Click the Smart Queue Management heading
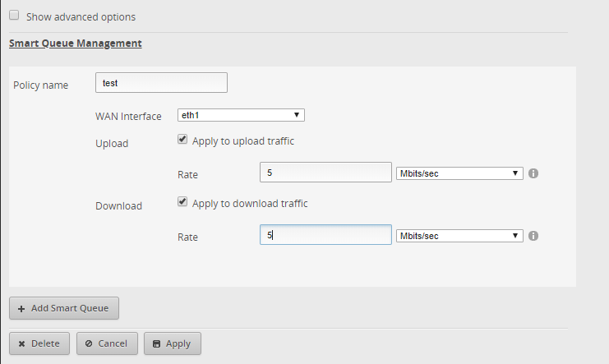This screenshot has height=364, width=609. [75, 43]
